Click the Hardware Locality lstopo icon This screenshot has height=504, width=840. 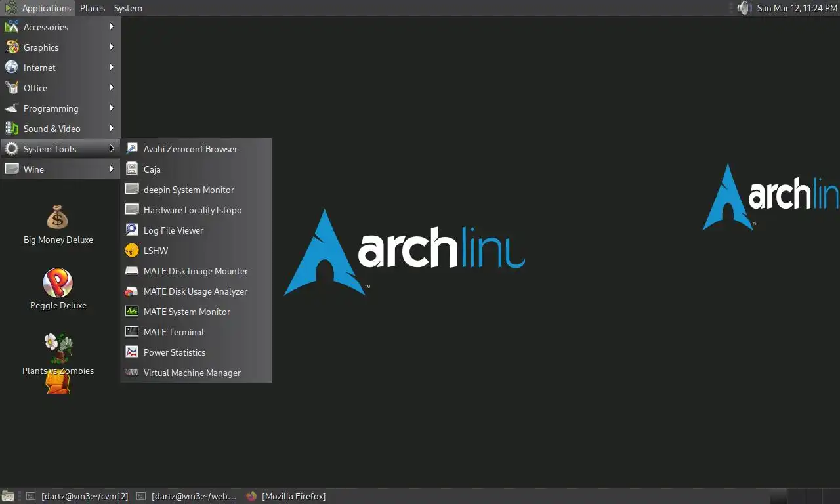click(132, 210)
